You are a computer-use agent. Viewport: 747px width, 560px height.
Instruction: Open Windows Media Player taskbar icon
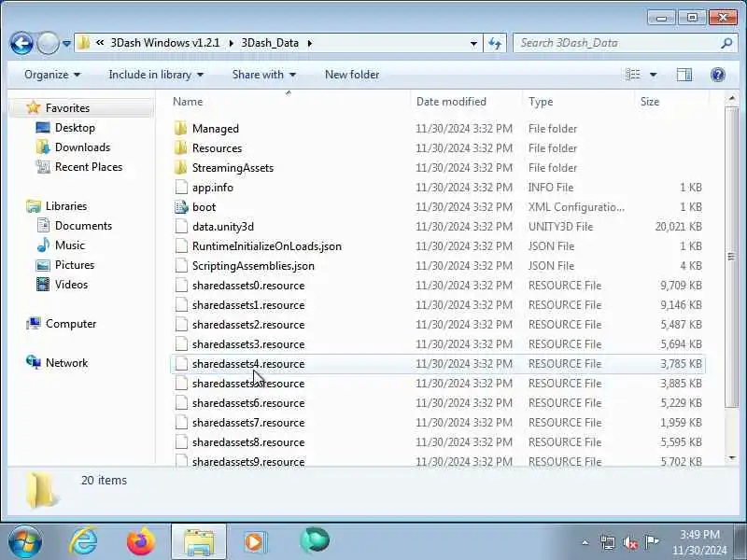click(x=255, y=542)
